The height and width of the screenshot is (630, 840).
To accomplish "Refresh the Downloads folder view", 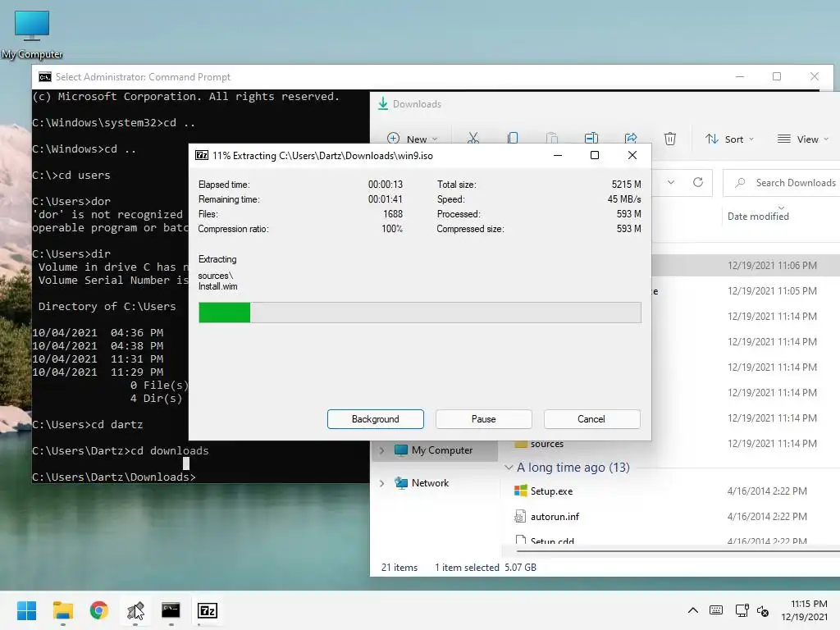I will click(698, 182).
